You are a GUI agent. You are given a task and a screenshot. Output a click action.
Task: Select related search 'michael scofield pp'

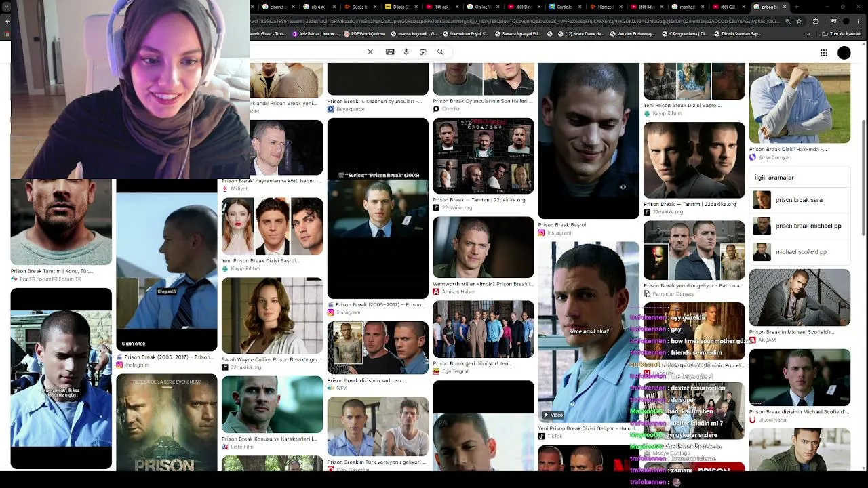[x=800, y=251]
